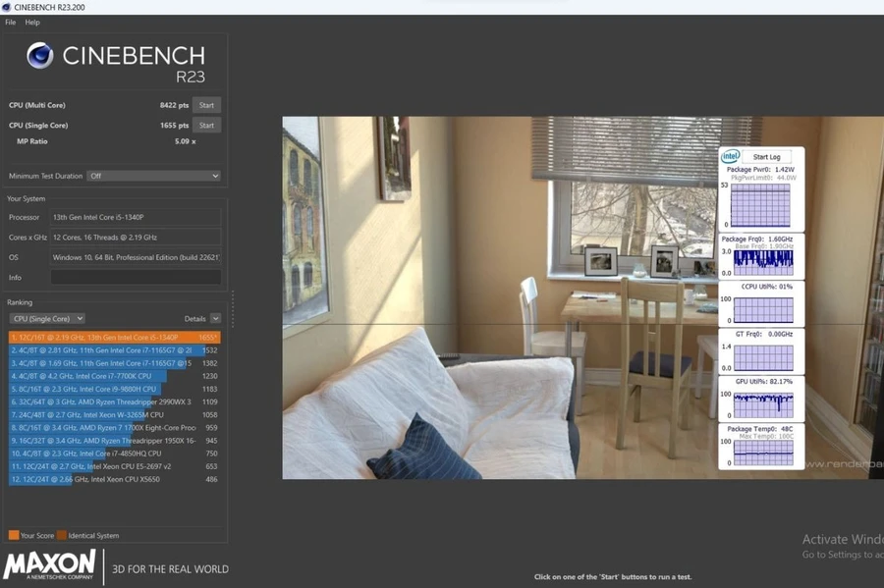Open the Help menu
The height and width of the screenshot is (588, 884).
coord(32,23)
